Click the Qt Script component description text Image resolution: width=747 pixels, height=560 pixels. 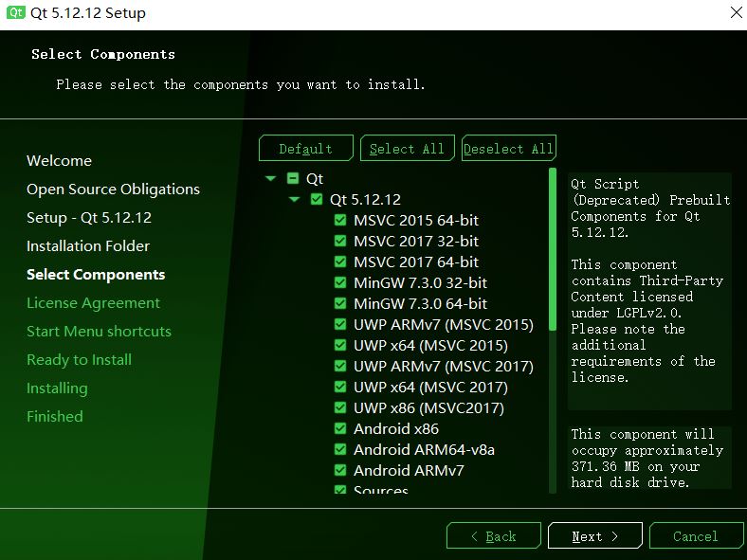coord(649,280)
